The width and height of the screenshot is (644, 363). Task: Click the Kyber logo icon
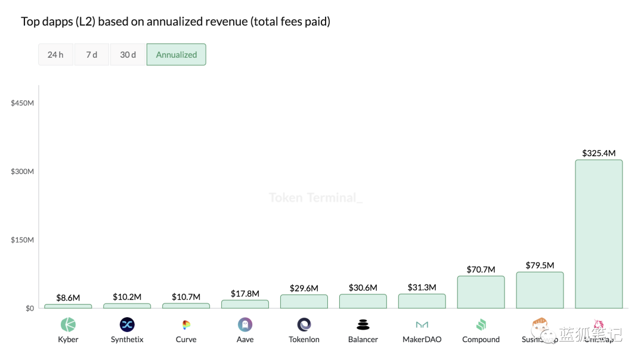(x=68, y=324)
